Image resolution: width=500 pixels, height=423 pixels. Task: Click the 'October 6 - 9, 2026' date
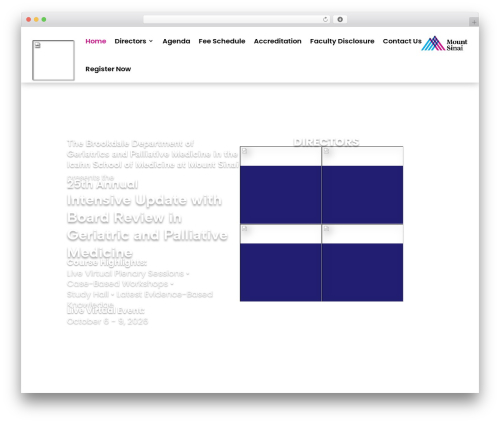click(x=107, y=322)
